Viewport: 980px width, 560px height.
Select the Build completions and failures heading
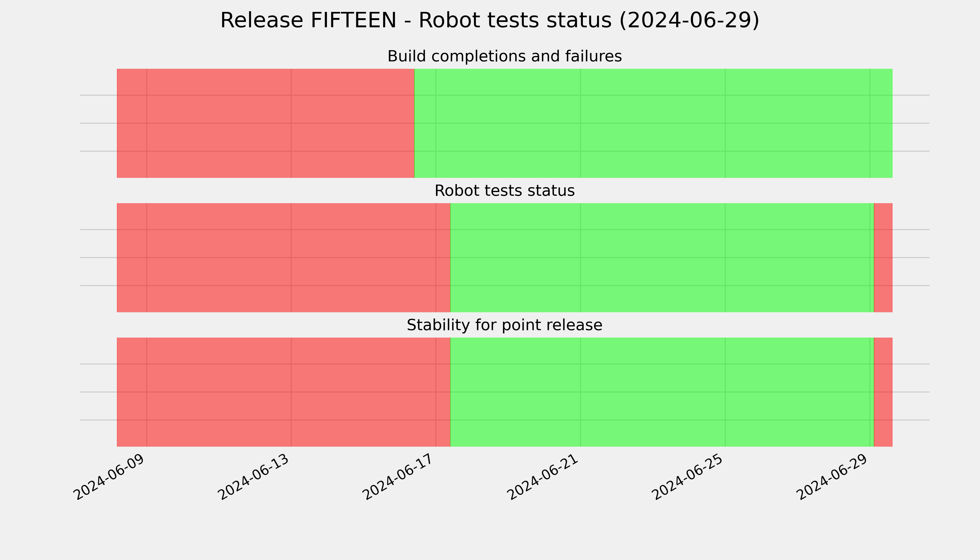tap(504, 56)
